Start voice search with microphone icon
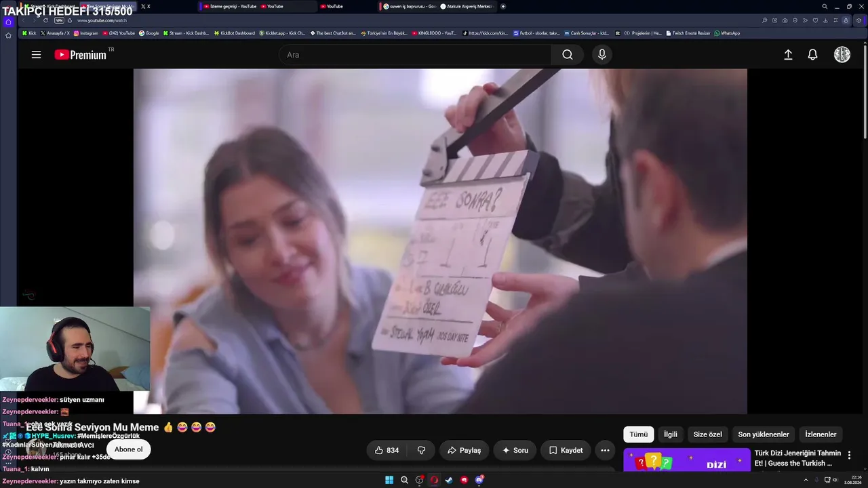Viewport: 868px width, 488px height. pyautogui.click(x=601, y=55)
